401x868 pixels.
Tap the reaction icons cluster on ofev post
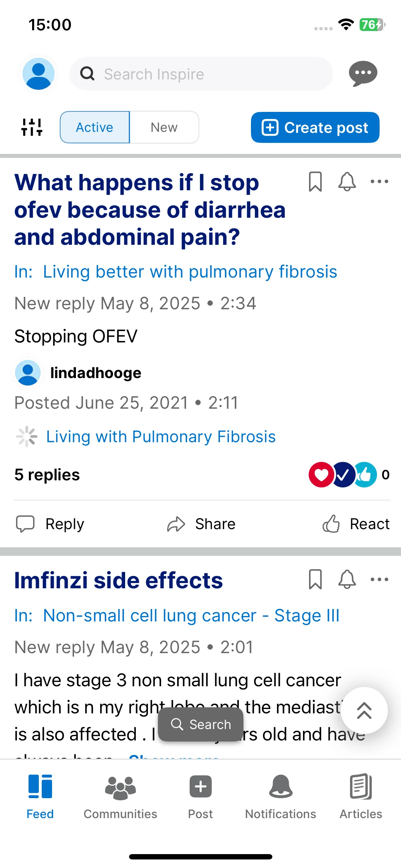coord(343,475)
